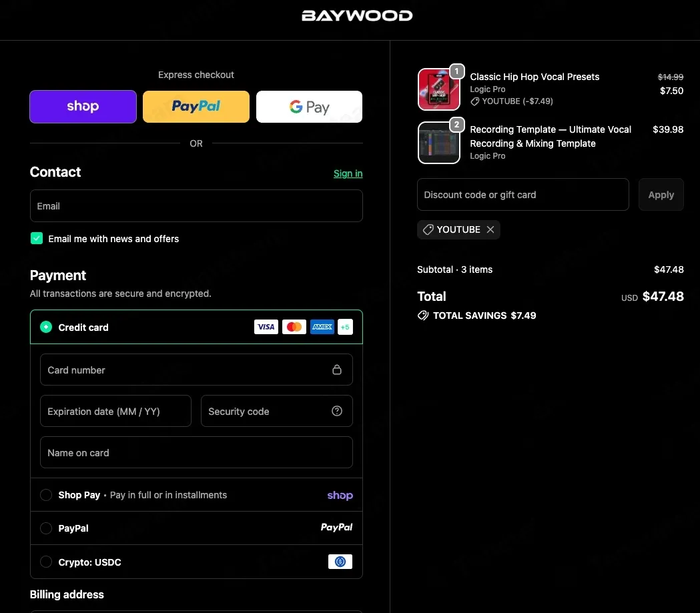Image resolution: width=700 pixels, height=613 pixels.
Task: Open the Sign in link
Action: click(348, 173)
